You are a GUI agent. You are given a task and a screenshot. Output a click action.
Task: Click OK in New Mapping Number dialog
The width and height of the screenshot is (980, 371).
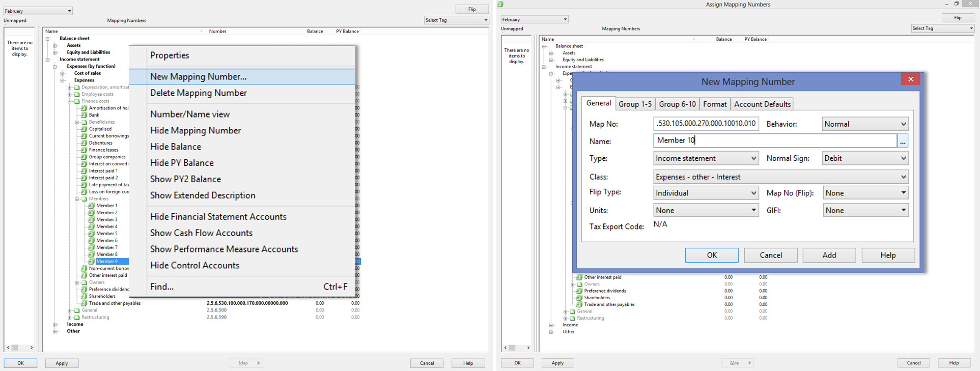click(711, 255)
